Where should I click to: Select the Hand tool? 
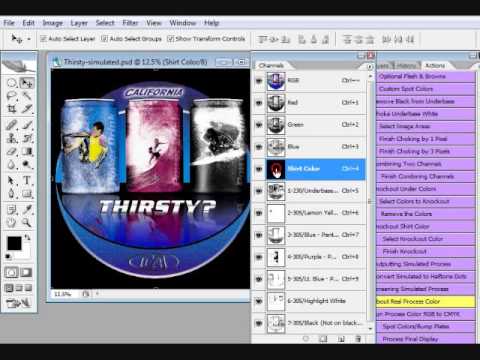12,222
